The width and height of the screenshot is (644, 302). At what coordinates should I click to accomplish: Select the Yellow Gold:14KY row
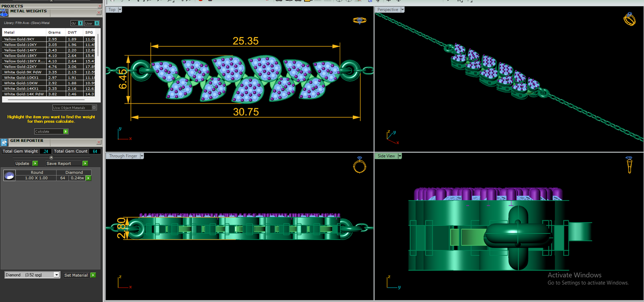pos(49,50)
